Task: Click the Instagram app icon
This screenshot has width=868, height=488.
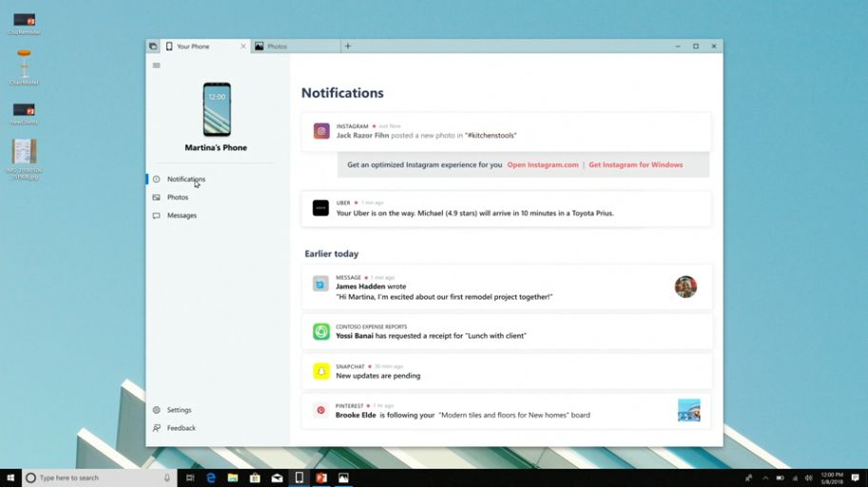Action: (x=321, y=131)
